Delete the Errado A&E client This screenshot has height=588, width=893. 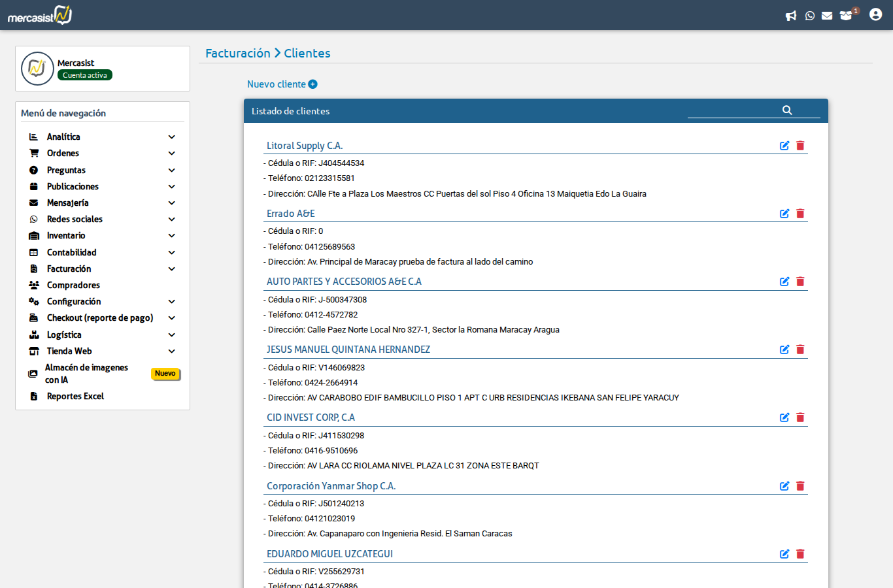[800, 213]
